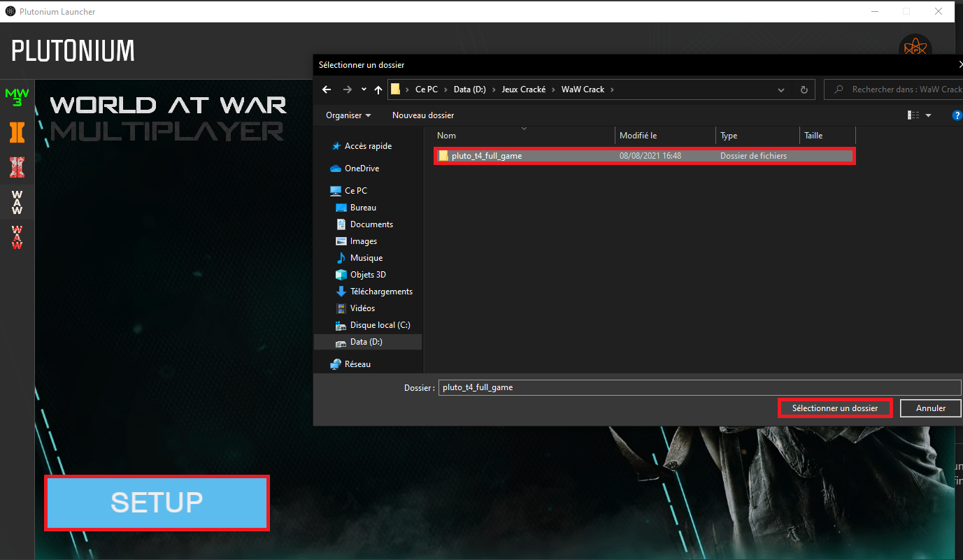
Task: Minimize the Plutonium Launcher window
Action: click(x=873, y=11)
